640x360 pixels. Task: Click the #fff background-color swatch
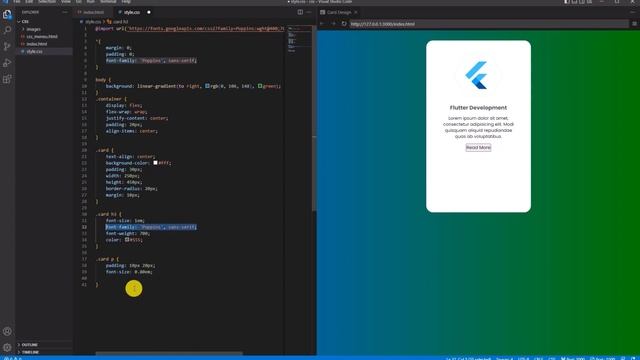[x=155, y=163]
